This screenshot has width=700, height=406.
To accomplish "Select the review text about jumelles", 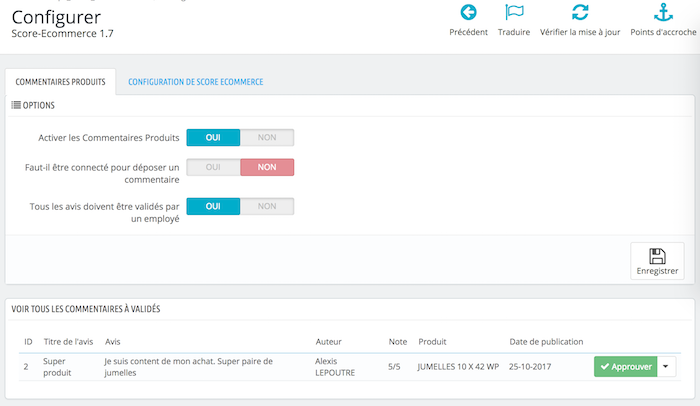I will [188, 367].
